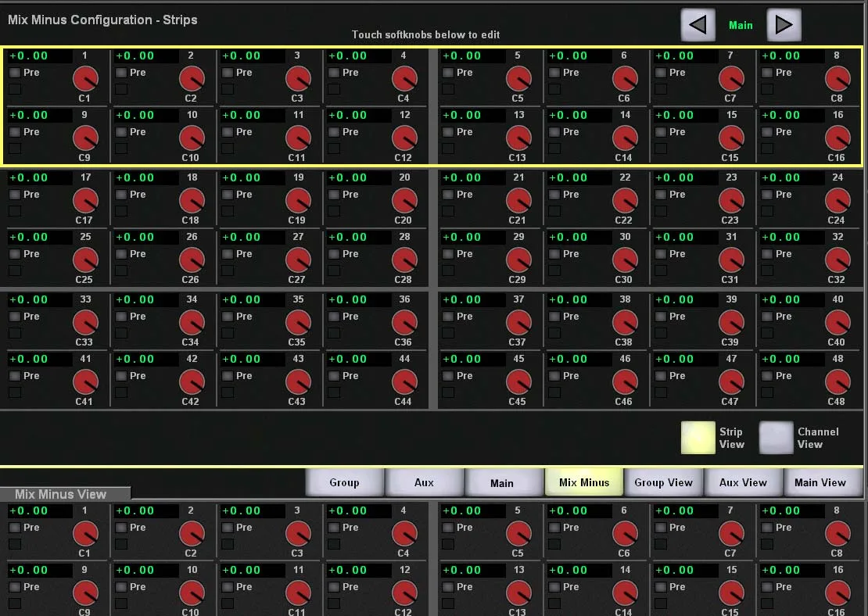Select the red softknob C42
The image size is (868, 616).
click(192, 381)
